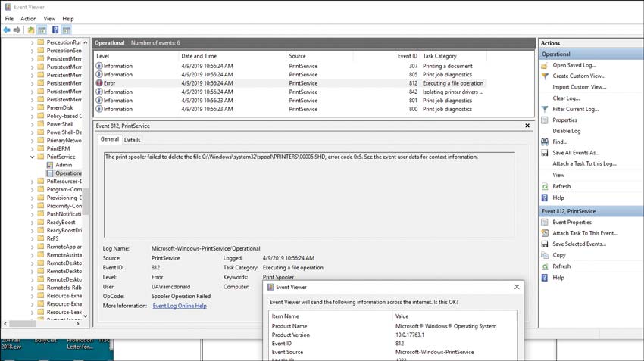Select the red Error event 812 row

291,83
